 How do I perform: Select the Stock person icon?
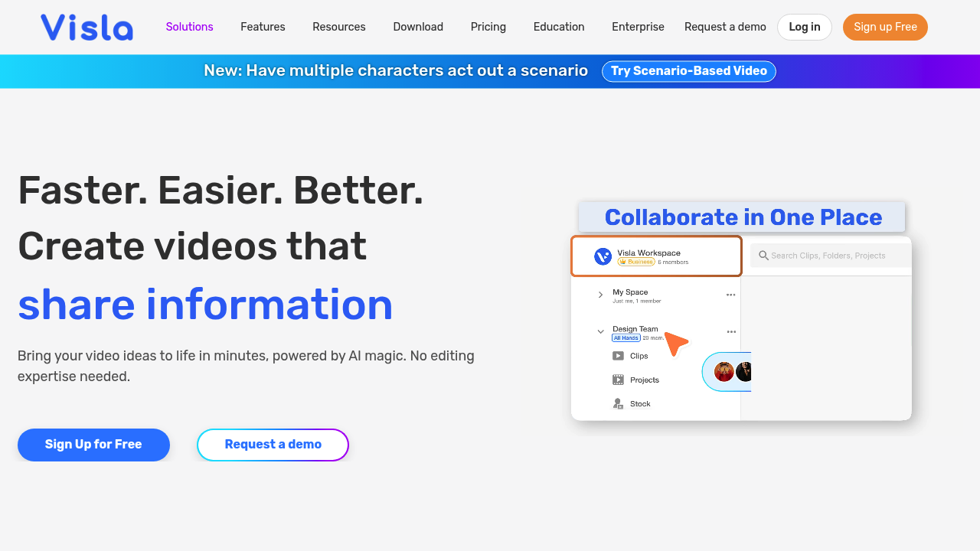618,404
